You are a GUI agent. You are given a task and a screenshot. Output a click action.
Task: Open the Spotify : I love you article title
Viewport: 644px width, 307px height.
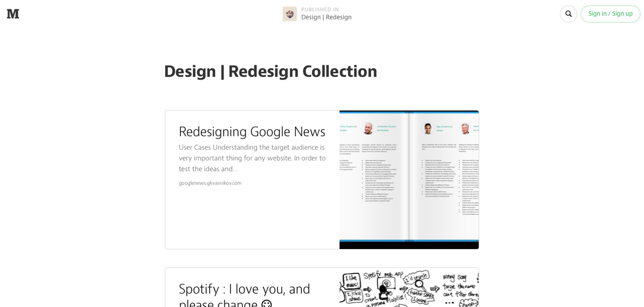click(x=244, y=295)
